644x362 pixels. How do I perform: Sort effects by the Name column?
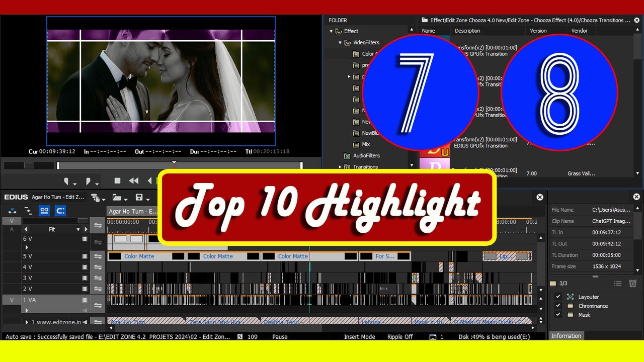(428, 31)
